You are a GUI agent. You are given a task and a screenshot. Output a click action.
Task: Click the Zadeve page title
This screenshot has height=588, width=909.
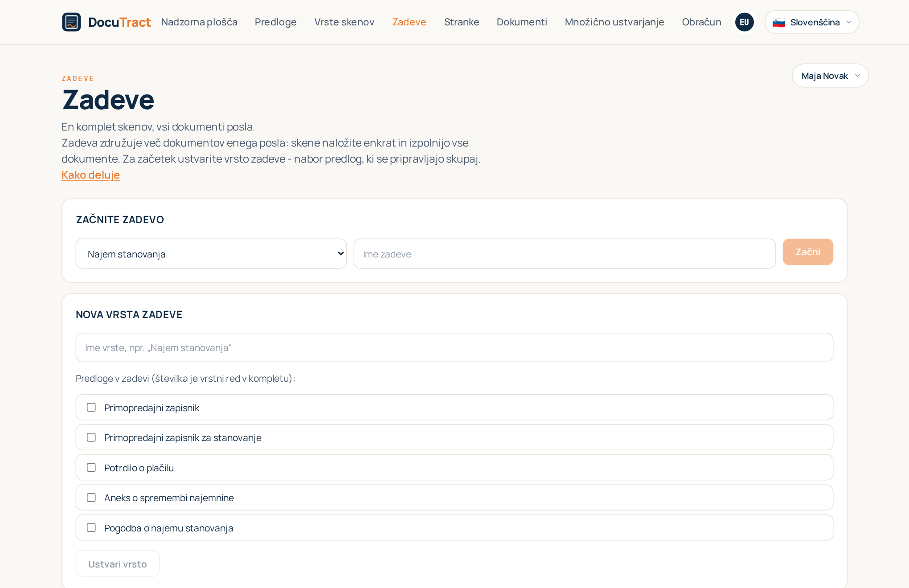tap(108, 99)
